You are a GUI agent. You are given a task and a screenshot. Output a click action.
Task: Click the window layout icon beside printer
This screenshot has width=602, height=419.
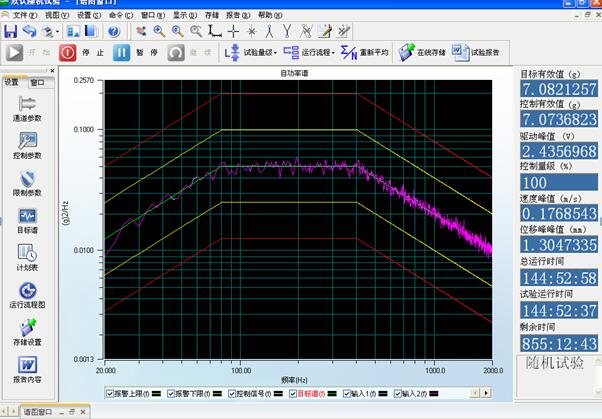[x=73, y=31]
